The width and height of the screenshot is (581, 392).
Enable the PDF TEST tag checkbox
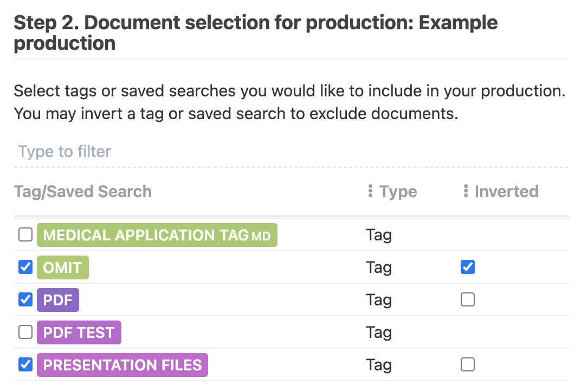click(25, 332)
